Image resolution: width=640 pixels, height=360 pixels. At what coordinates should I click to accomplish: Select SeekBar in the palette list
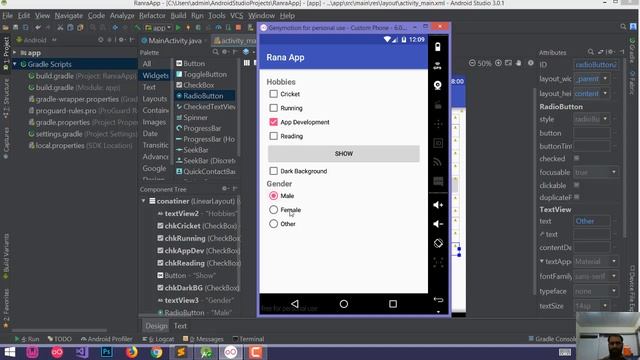[196, 150]
